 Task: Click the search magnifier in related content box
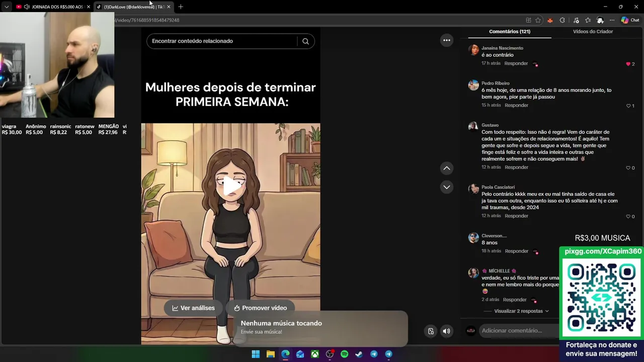(305, 41)
